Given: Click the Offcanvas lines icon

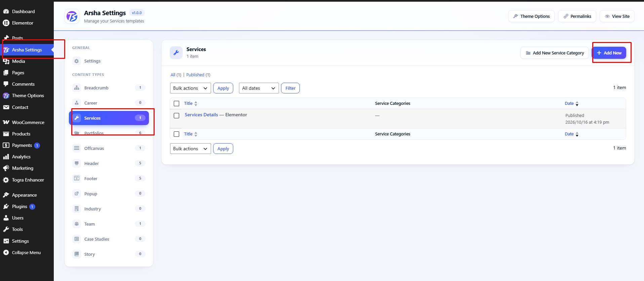Looking at the screenshot, I should click(77, 148).
